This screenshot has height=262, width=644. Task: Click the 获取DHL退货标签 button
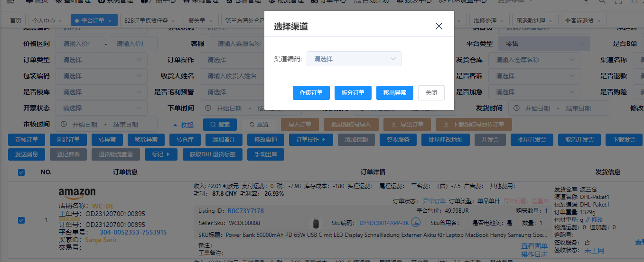212,154
